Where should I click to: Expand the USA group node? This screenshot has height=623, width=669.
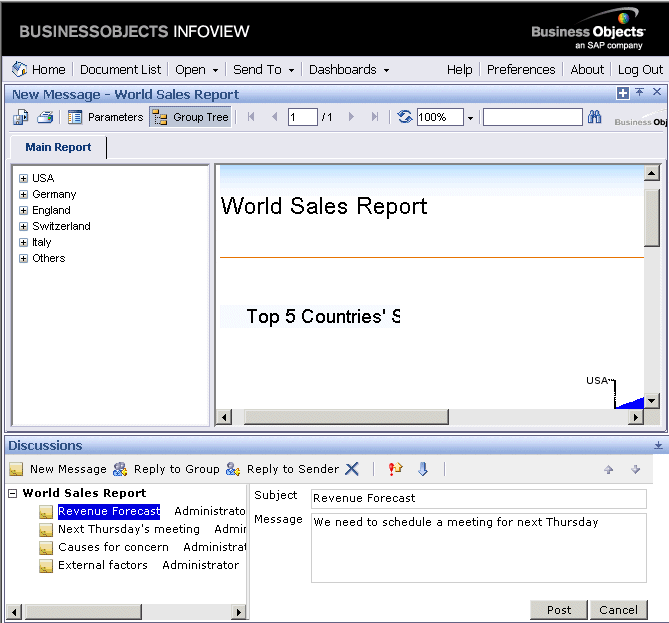tap(23, 178)
